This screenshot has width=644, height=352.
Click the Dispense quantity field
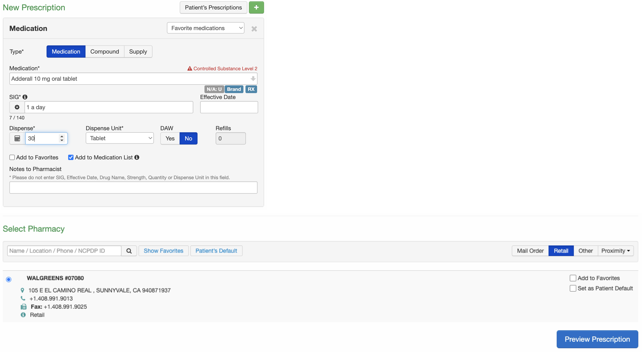pos(46,138)
